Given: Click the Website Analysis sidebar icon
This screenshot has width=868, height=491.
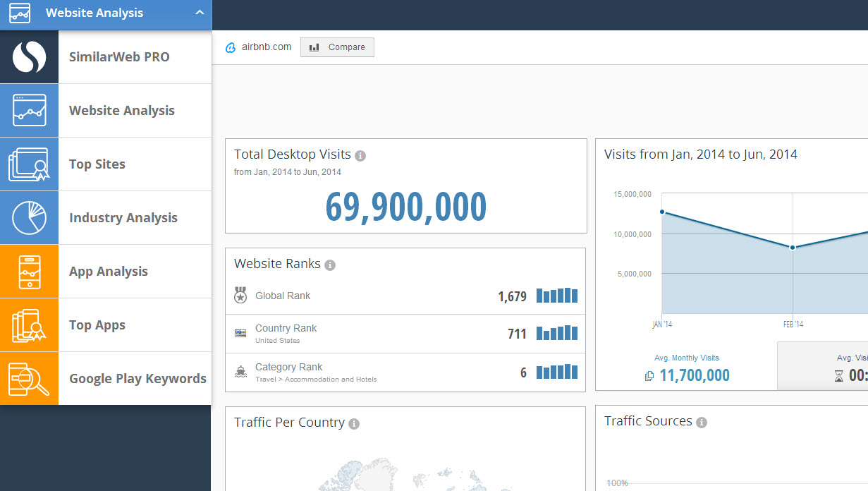Looking at the screenshot, I should point(29,111).
